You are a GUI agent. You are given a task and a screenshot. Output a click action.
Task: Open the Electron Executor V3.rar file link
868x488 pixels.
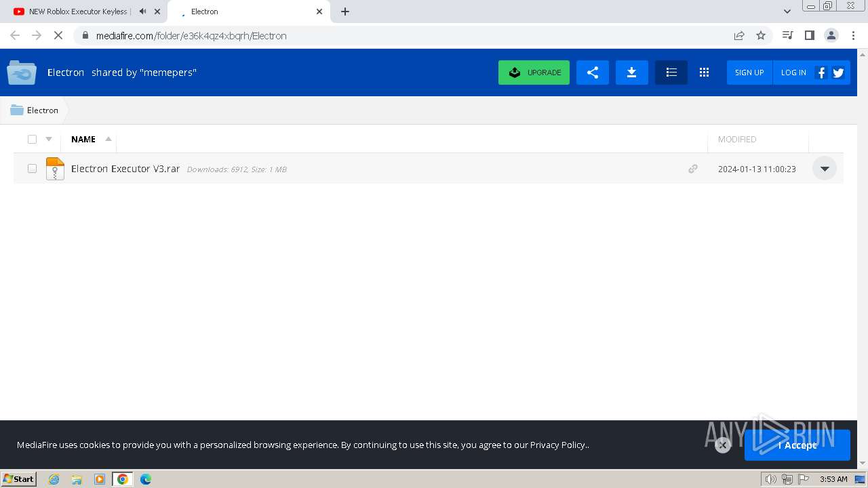click(x=125, y=169)
